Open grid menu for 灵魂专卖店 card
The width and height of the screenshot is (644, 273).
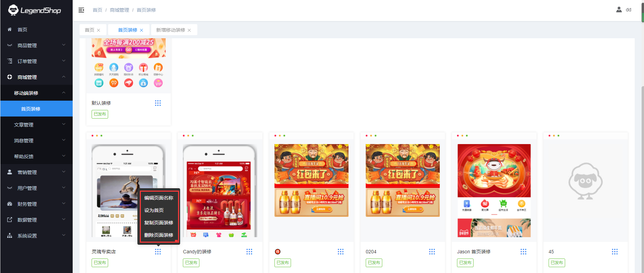click(158, 252)
